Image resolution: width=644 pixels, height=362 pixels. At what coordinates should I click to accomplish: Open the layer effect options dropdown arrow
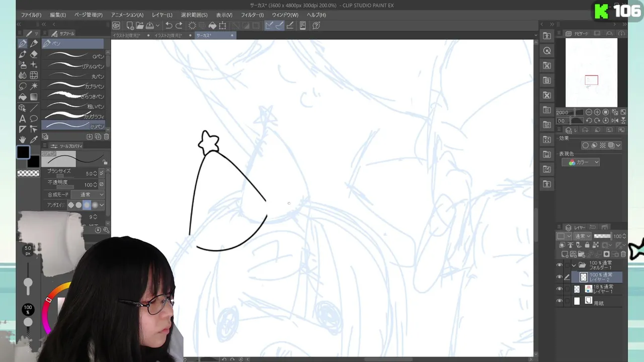pyautogui.click(x=618, y=145)
